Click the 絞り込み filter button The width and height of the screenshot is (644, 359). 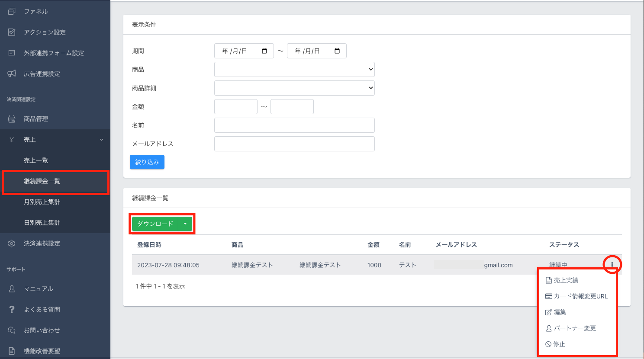147,162
